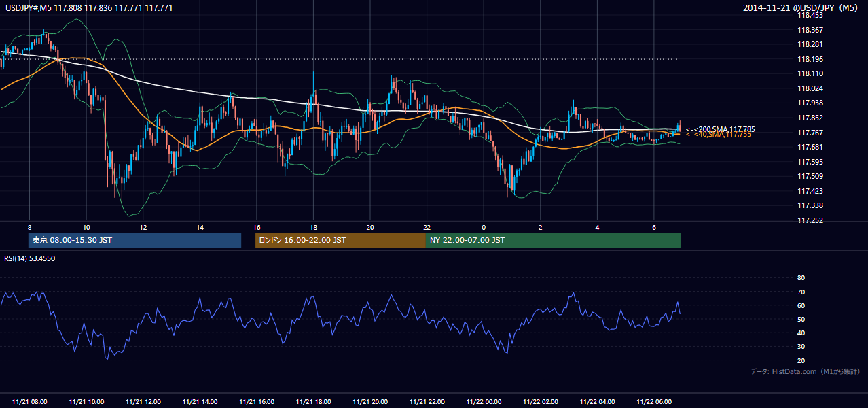Click the RSI 70 level label
This screenshot has height=408, width=868.
click(801, 292)
